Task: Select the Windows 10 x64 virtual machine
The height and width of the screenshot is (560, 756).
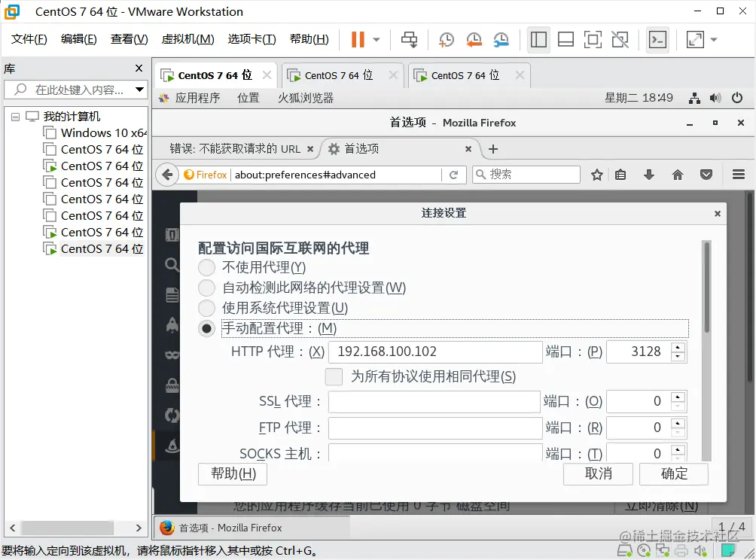Action: [x=95, y=132]
